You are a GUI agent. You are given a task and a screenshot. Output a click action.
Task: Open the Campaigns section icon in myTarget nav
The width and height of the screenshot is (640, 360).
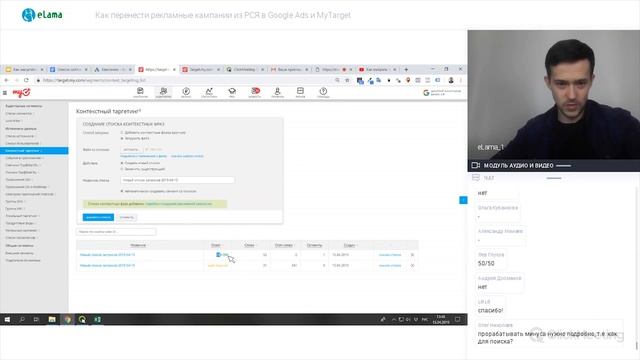[140, 92]
